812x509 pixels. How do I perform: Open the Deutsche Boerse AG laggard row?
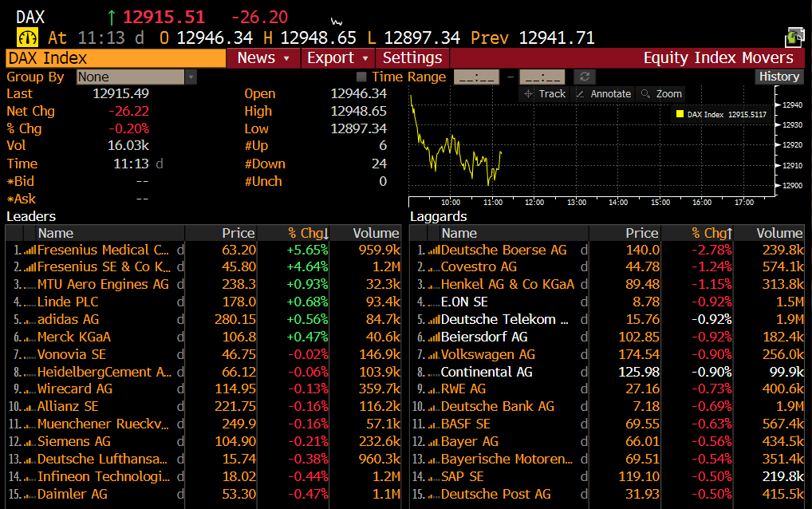pyautogui.click(x=607, y=250)
